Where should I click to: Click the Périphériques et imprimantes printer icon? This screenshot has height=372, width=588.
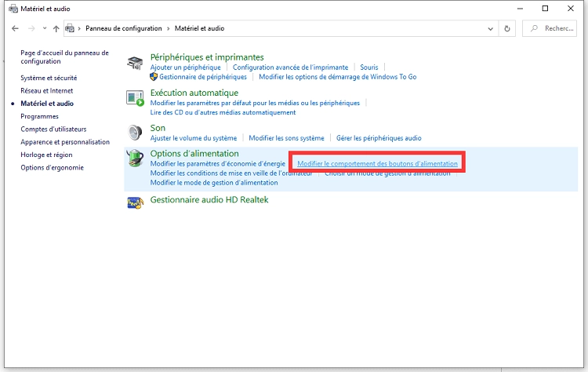click(x=136, y=63)
